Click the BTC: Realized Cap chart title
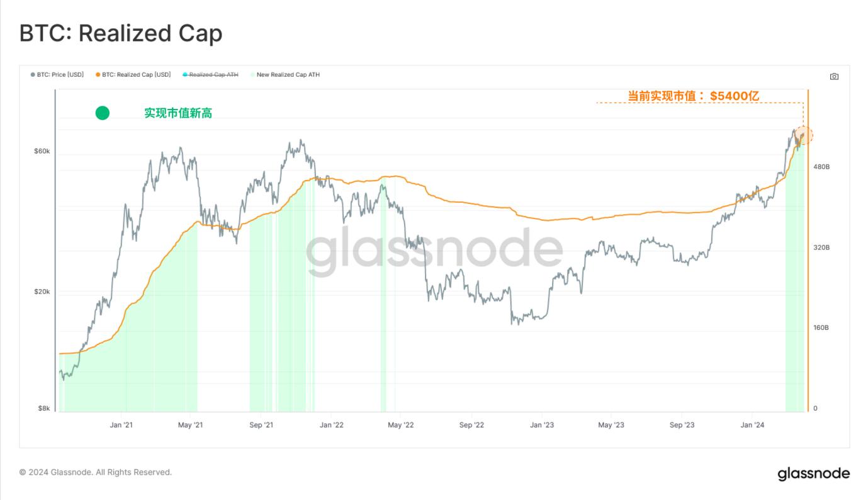The image size is (868, 500). coord(121,33)
